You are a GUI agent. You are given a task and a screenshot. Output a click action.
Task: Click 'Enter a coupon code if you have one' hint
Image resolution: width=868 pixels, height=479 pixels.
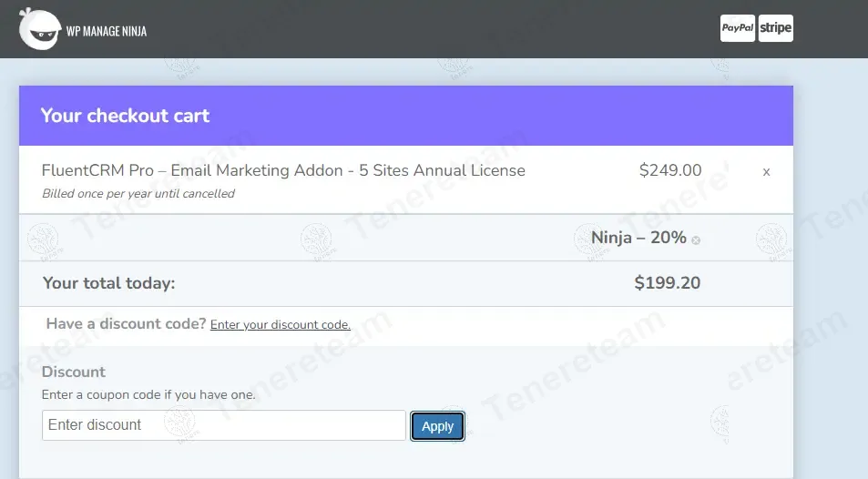click(x=148, y=395)
